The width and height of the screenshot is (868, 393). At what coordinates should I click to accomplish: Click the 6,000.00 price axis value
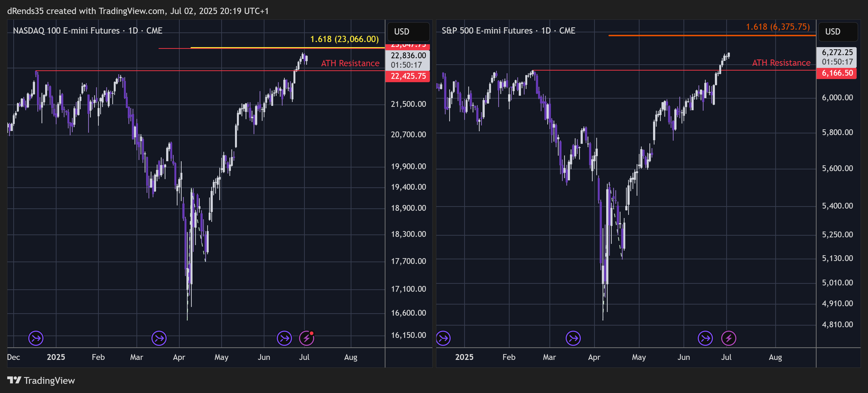837,98
